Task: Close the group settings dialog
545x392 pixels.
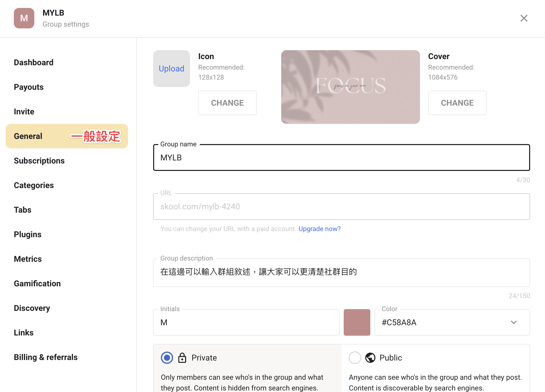Action: point(524,18)
